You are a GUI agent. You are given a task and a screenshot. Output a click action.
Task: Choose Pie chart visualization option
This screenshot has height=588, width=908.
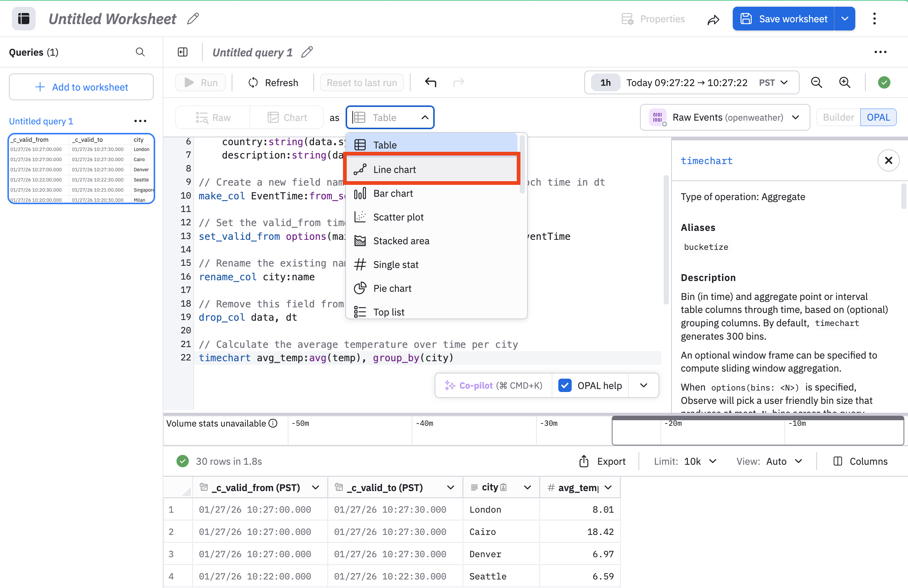tap(392, 288)
